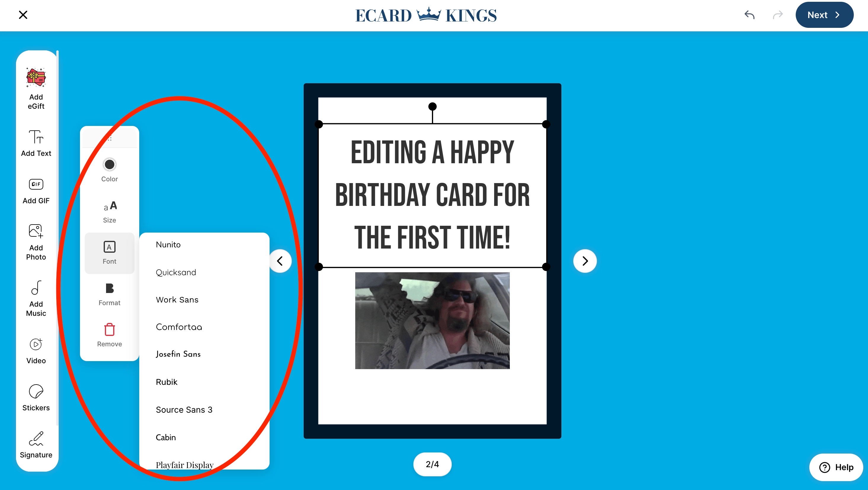Click the top-right text box handle
Image resolution: width=868 pixels, height=490 pixels.
(x=546, y=124)
